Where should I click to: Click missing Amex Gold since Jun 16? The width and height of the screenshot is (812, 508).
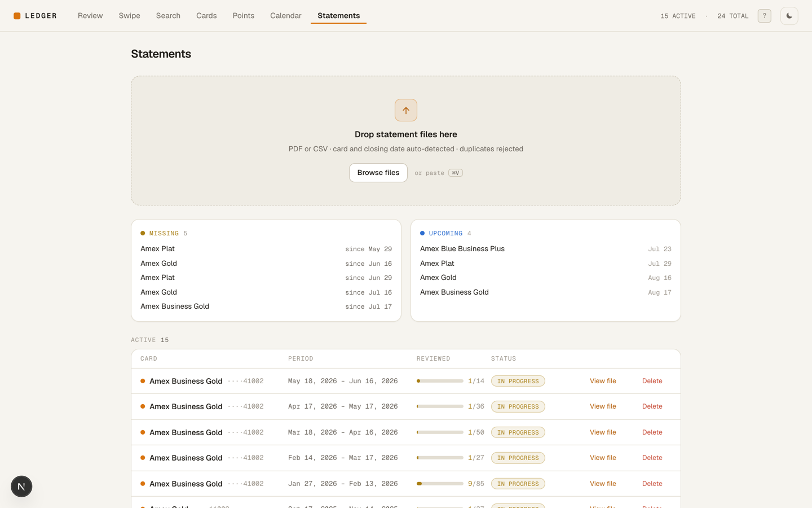[x=266, y=264]
